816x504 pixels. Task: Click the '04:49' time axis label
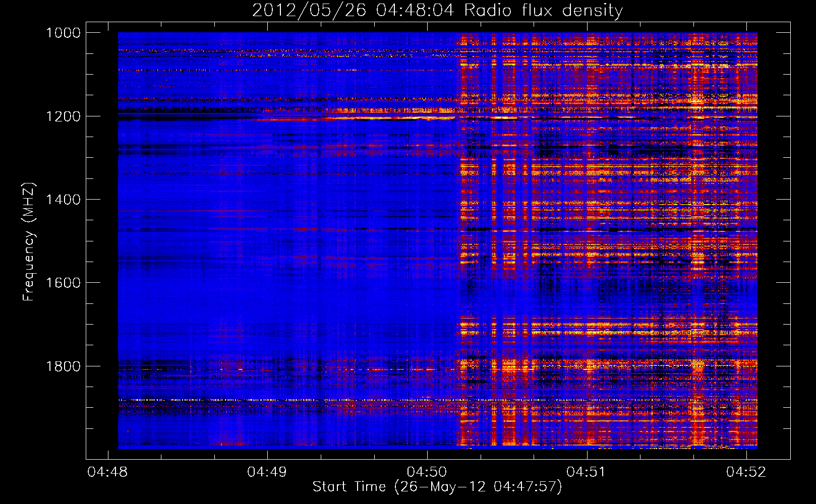[267, 472]
